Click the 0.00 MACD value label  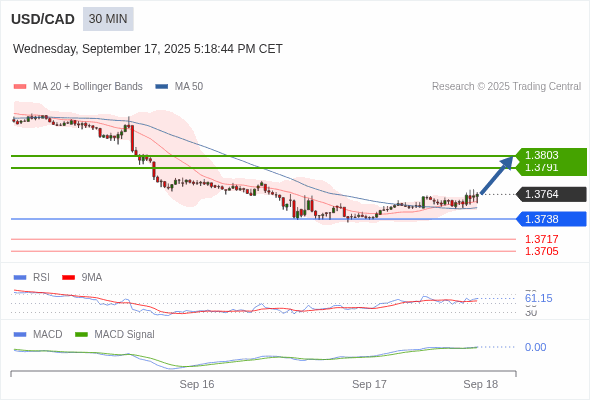click(x=535, y=347)
